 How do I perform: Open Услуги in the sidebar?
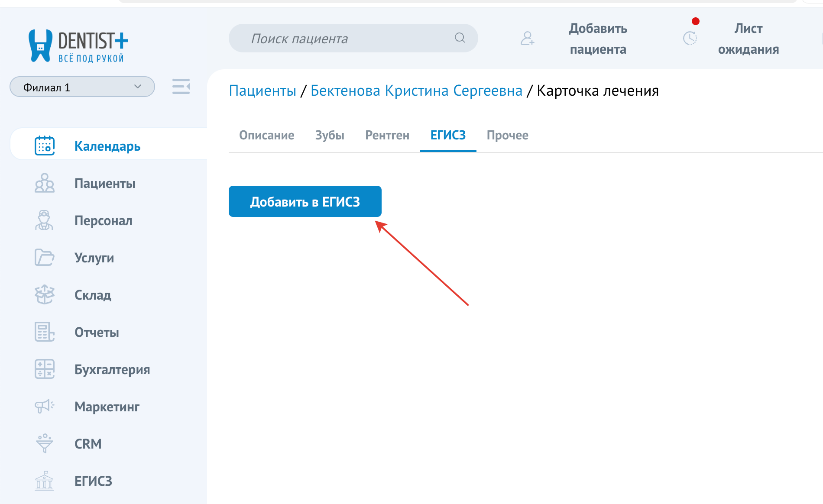(94, 258)
